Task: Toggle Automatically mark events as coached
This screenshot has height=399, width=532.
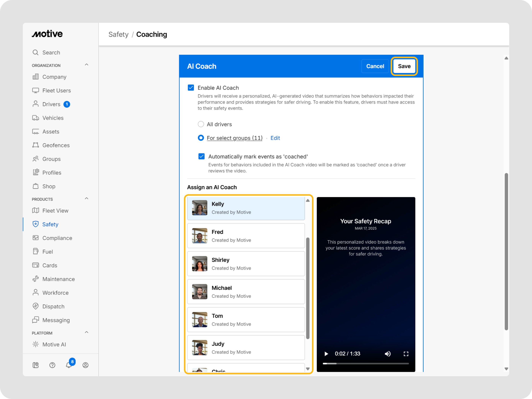Action: [x=202, y=156]
